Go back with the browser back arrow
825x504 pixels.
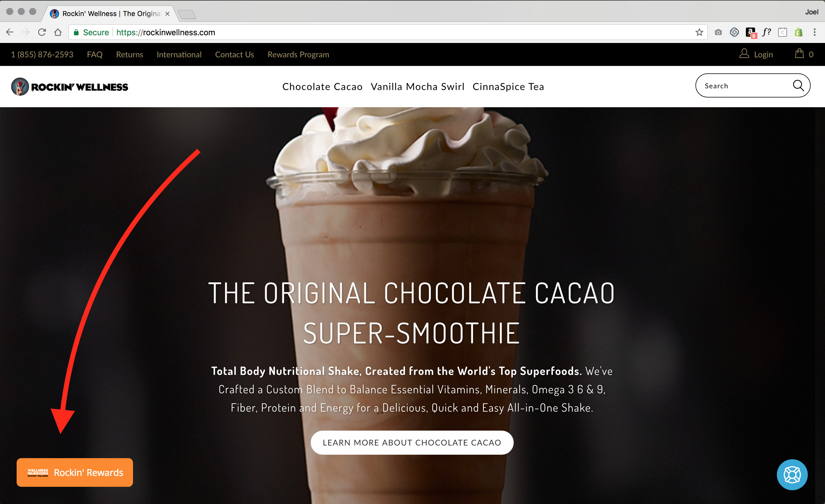10,32
